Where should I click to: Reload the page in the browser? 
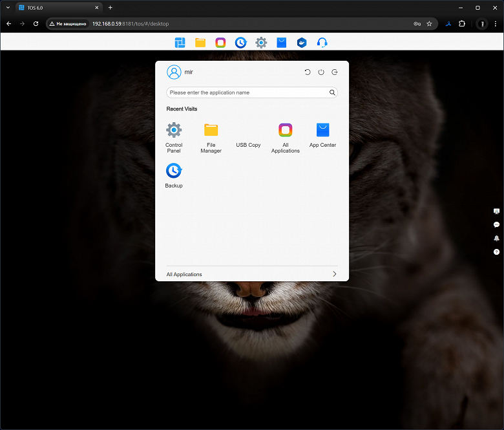point(36,24)
